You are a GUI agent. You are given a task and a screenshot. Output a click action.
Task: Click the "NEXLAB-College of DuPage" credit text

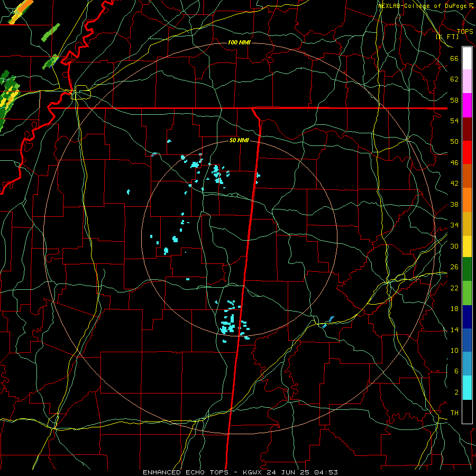coord(423,6)
